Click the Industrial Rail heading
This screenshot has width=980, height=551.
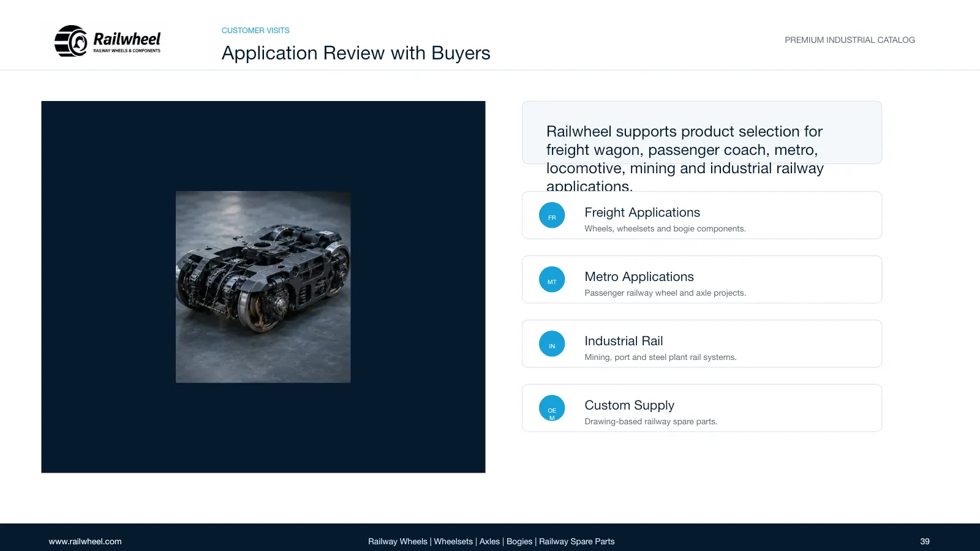tap(624, 341)
